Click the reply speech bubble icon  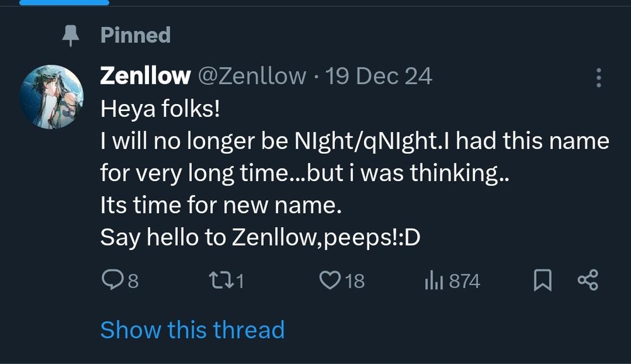pyautogui.click(x=112, y=279)
